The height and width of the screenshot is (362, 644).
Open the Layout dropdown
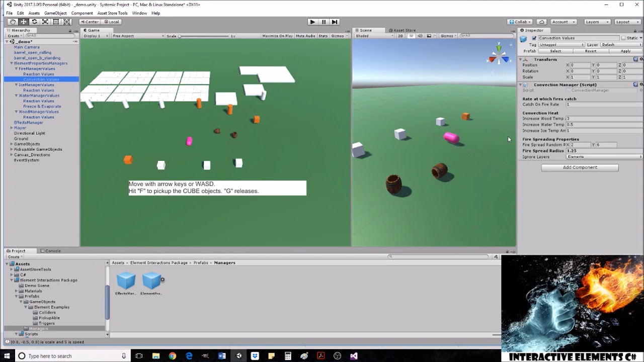(x=627, y=22)
